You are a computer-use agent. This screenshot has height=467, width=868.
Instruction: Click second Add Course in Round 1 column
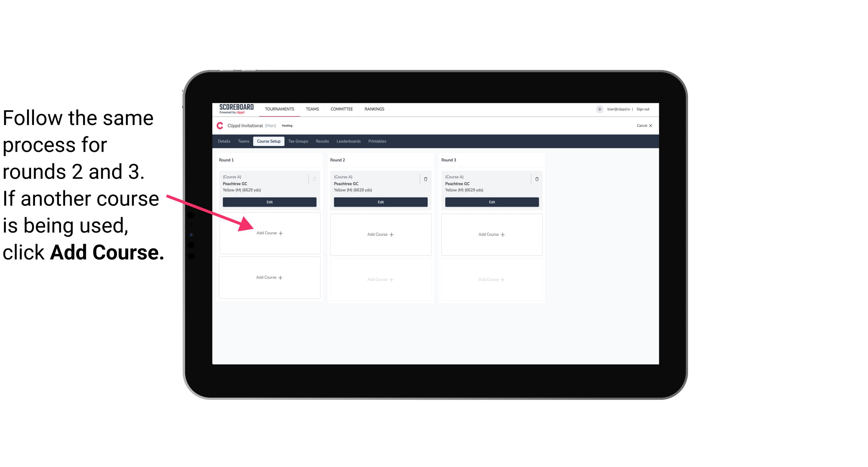pyautogui.click(x=269, y=277)
